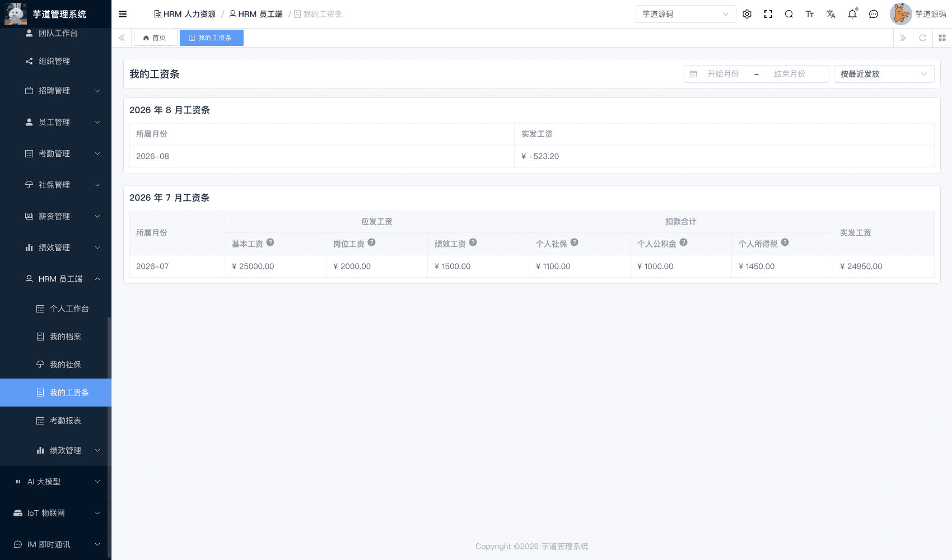Screen dimensions: 952x560
Task: Select the 我的工资条 page tab
Action: [x=211, y=38]
